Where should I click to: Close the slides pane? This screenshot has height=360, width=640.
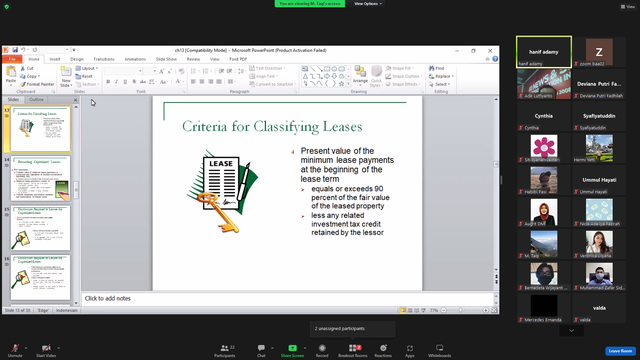76,100
